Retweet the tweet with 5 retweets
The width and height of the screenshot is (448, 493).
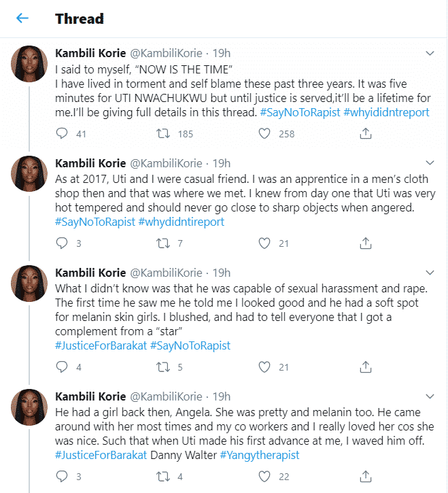(162, 367)
